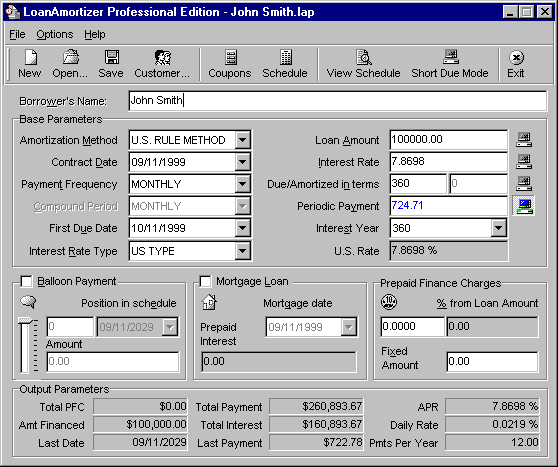Image resolution: width=558 pixels, height=467 pixels.
Task: Open View Schedule from the toolbar
Action: [363, 64]
